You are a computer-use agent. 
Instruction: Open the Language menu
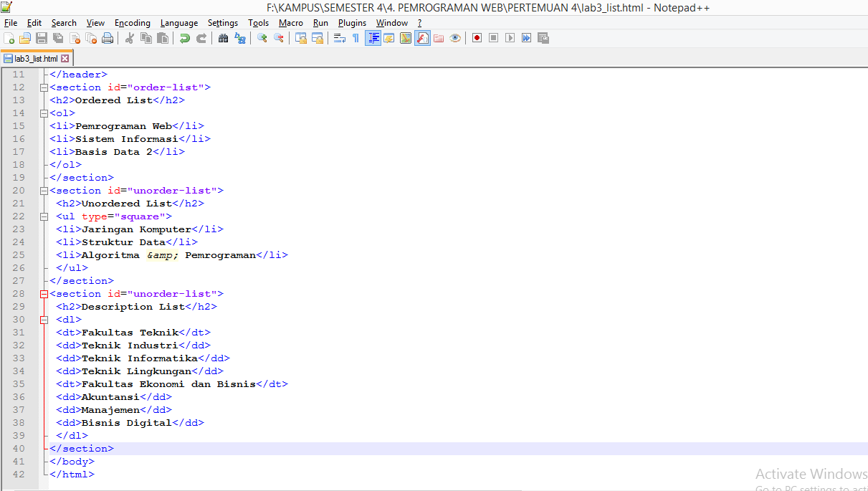(178, 22)
